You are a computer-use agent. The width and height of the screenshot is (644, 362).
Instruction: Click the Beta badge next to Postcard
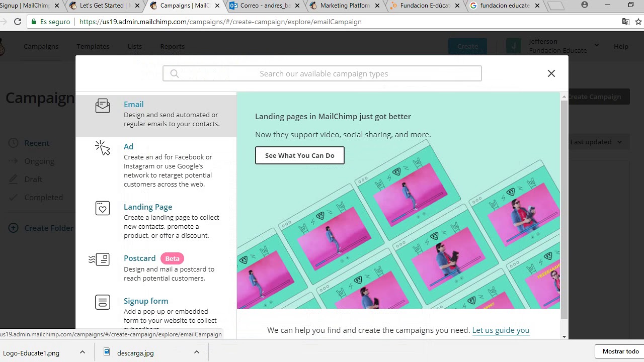coord(172,258)
